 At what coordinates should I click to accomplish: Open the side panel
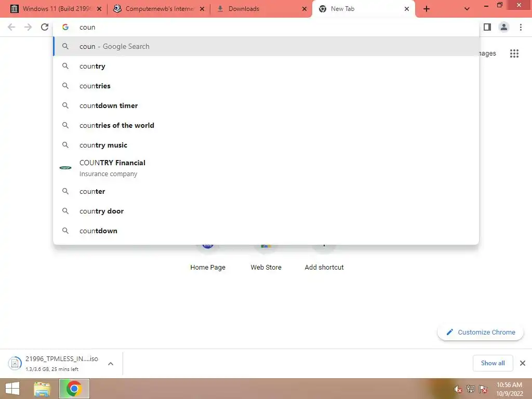click(x=487, y=27)
